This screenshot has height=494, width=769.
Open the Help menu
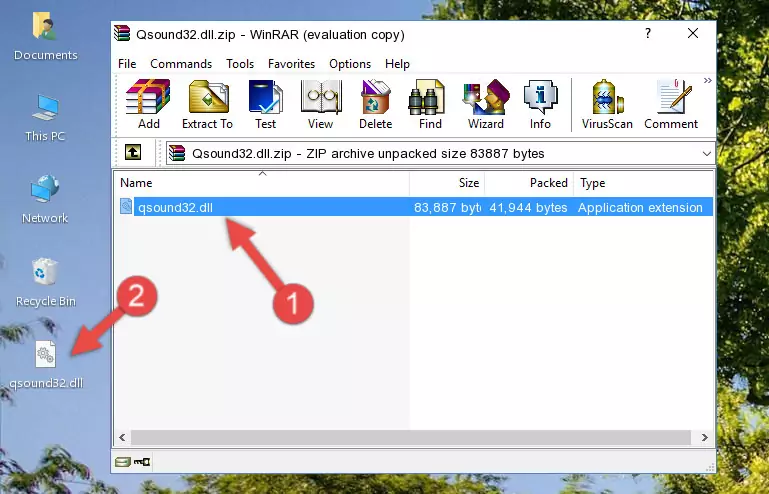point(397,64)
